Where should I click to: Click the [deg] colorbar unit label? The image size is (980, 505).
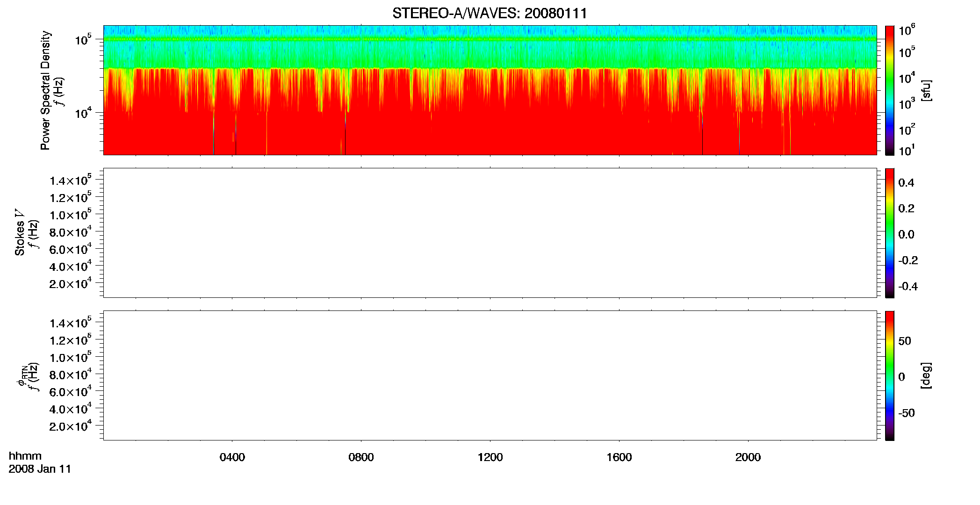point(926,375)
